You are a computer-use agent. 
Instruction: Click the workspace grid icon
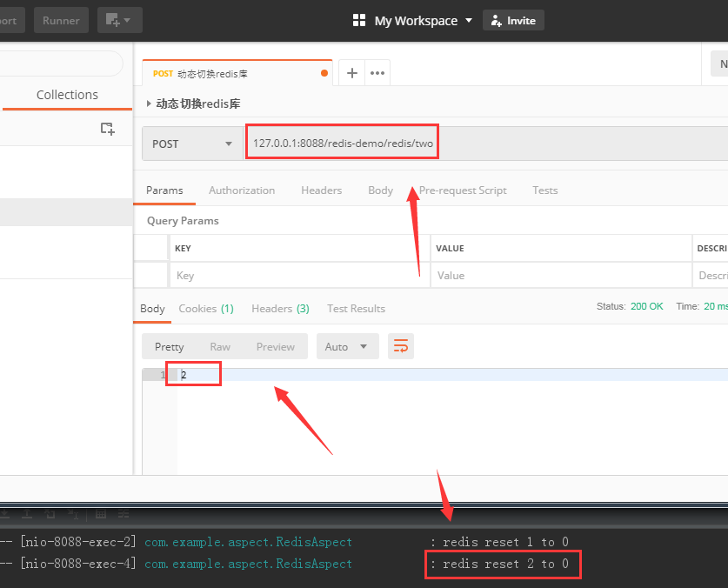point(359,20)
